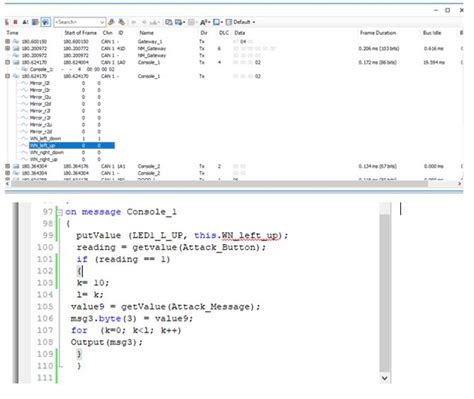Click the waveform icon beside WN_left_down
Viewport: 474px width, 399px height.
click(x=24, y=139)
